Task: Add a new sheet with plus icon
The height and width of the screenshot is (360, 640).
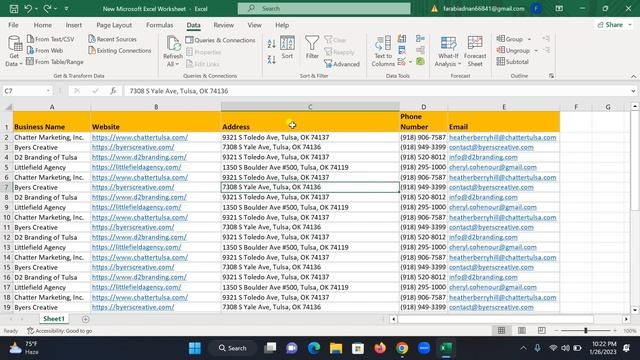Action: 85,319
